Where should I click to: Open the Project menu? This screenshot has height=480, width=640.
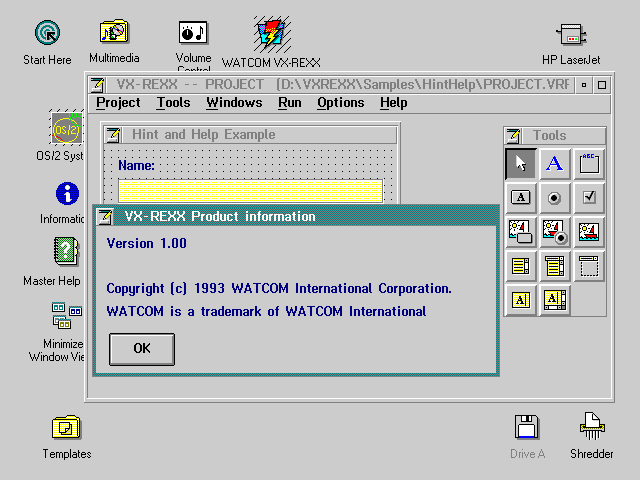pos(118,102)
